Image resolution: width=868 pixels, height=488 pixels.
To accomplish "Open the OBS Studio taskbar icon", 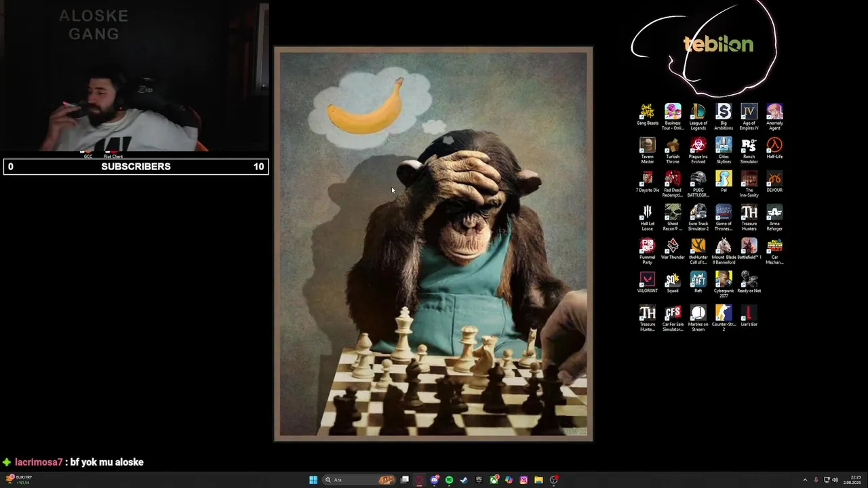I will coord(554,480).
